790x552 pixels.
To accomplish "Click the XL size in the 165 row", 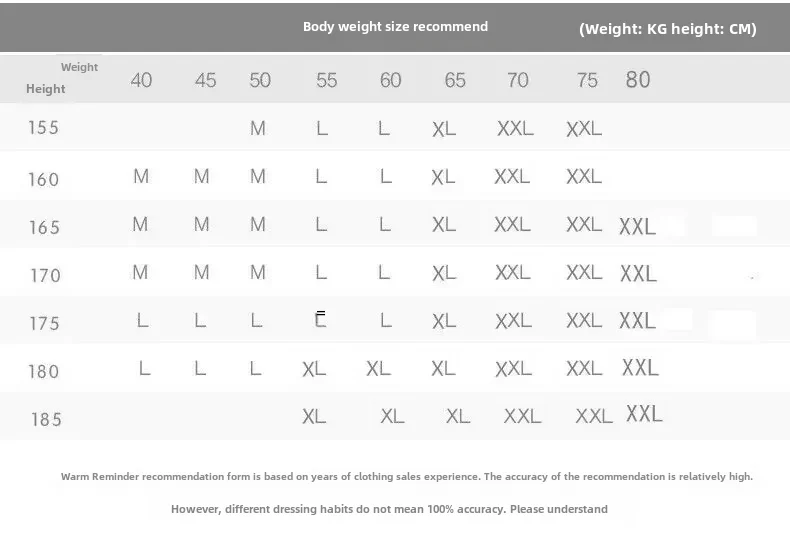I will (x=443, y=225).
